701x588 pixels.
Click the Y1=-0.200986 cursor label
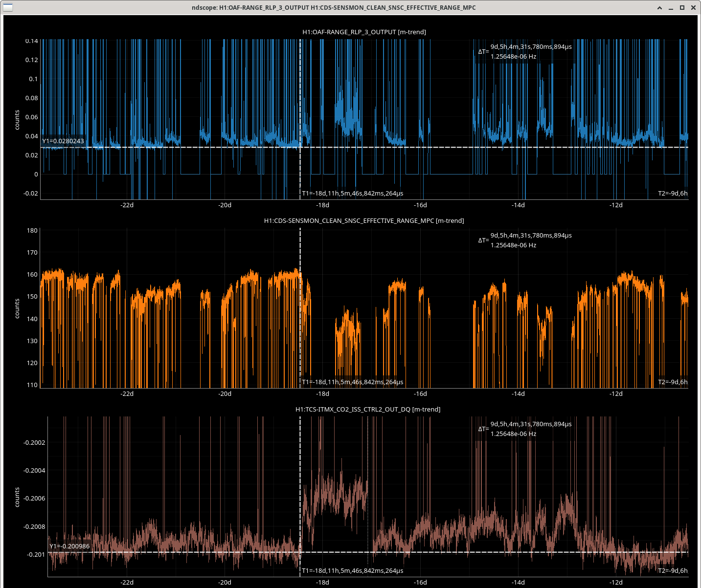pyautogui.click(x=69, y=546)
